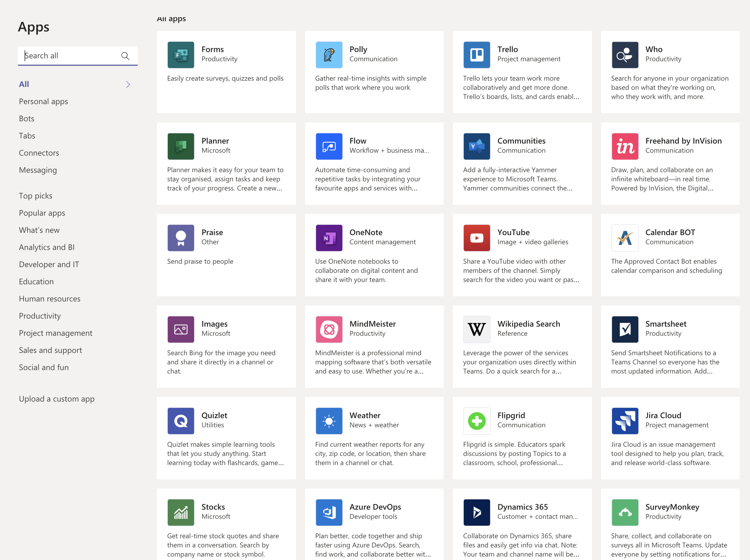Select Developer and IT category

pyautogui.click(x=49, y=264)
